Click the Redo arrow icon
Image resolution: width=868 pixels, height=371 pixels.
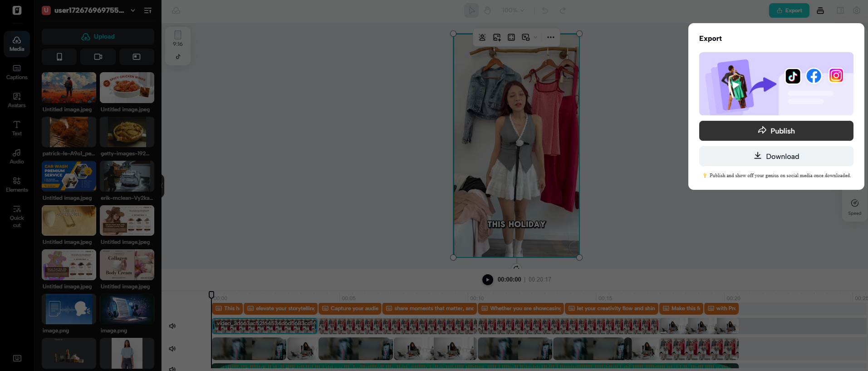tap(563, 10)
